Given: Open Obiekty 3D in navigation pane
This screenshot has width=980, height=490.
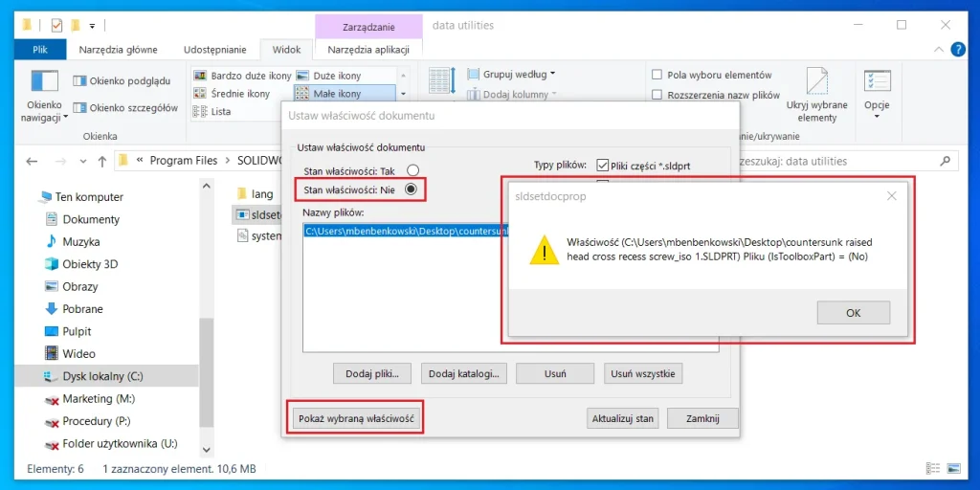Looking at the screenshot, I should coord(90,264).
